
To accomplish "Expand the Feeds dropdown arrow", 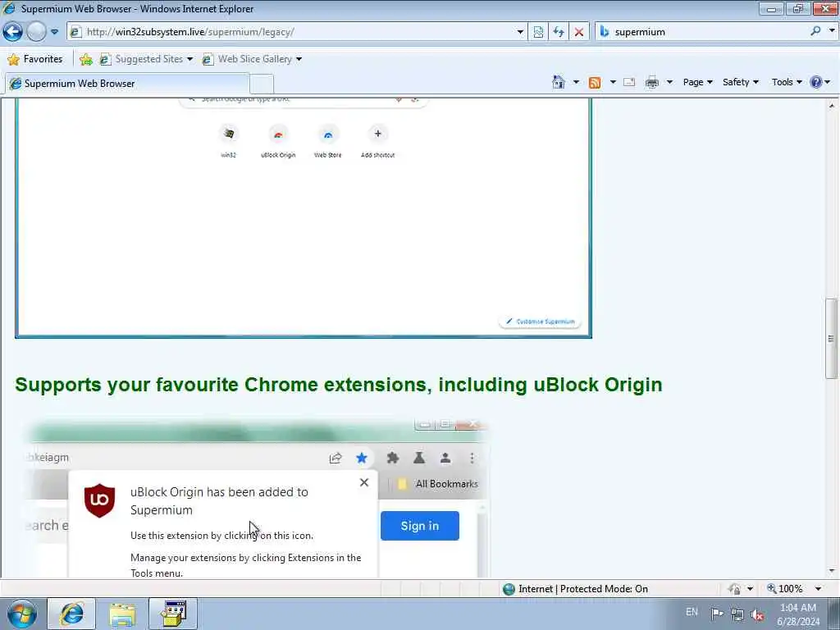I will coord(613,82).
